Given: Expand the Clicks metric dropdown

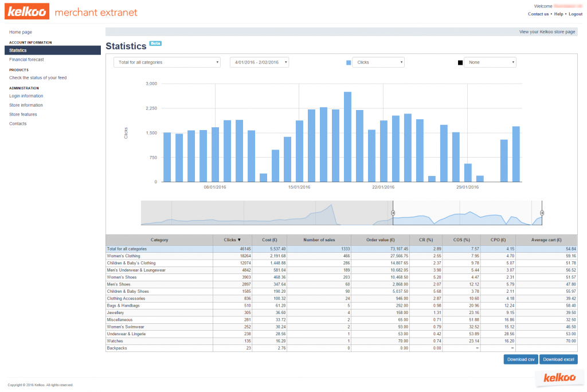Looking at the screenshot, I should coord(378,62).
